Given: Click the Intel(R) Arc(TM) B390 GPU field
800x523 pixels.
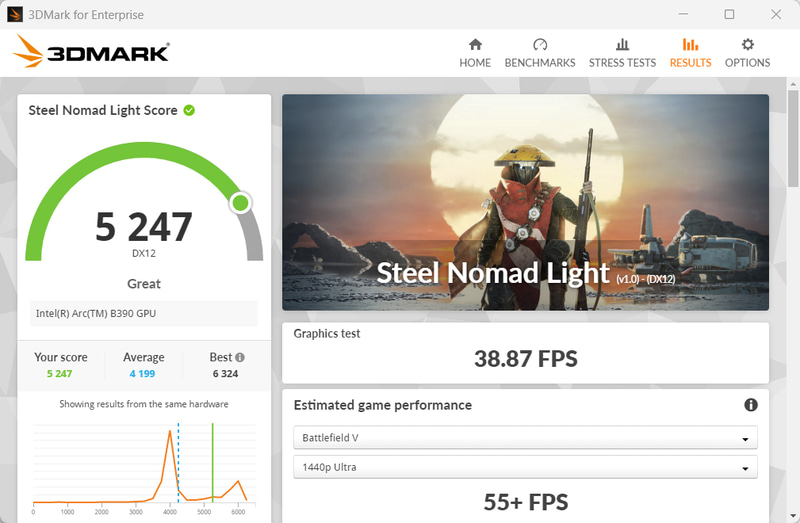Looking at the screenshot, I should (x=143, y=313).
